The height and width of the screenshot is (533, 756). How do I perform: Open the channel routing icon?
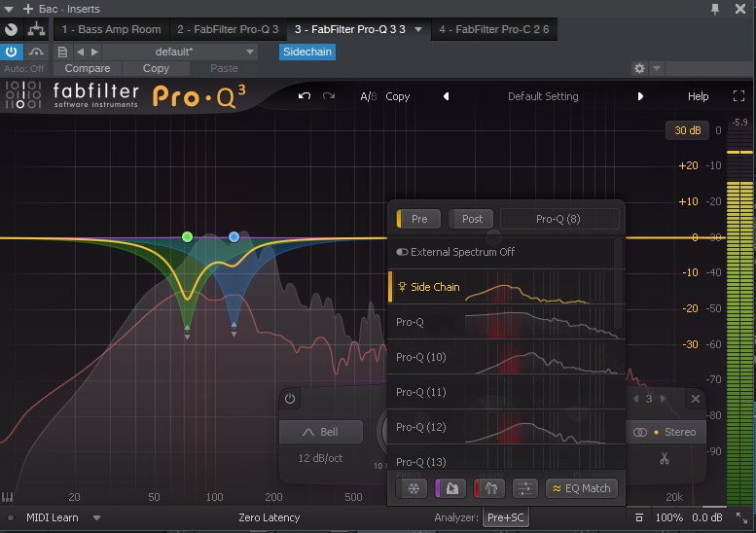(36, 29)
